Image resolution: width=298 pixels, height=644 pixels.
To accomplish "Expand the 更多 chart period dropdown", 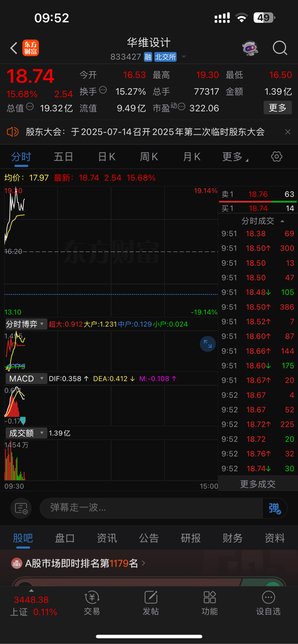I will 235,157.
